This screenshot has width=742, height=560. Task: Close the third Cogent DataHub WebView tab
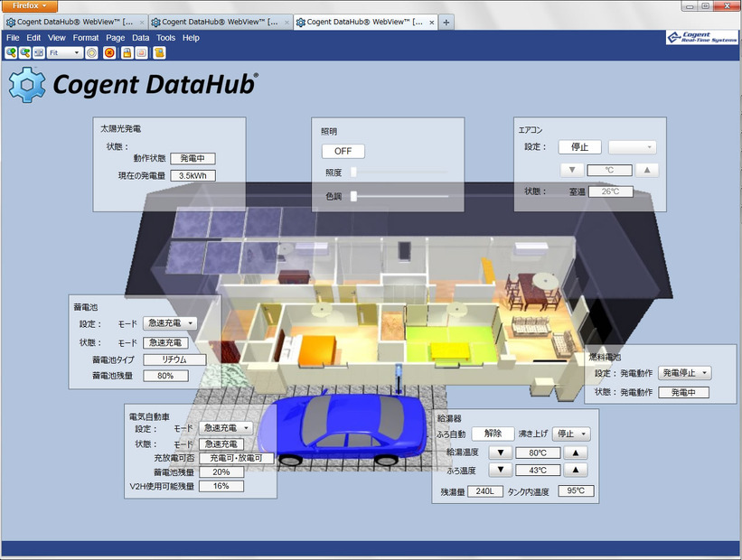432,23
